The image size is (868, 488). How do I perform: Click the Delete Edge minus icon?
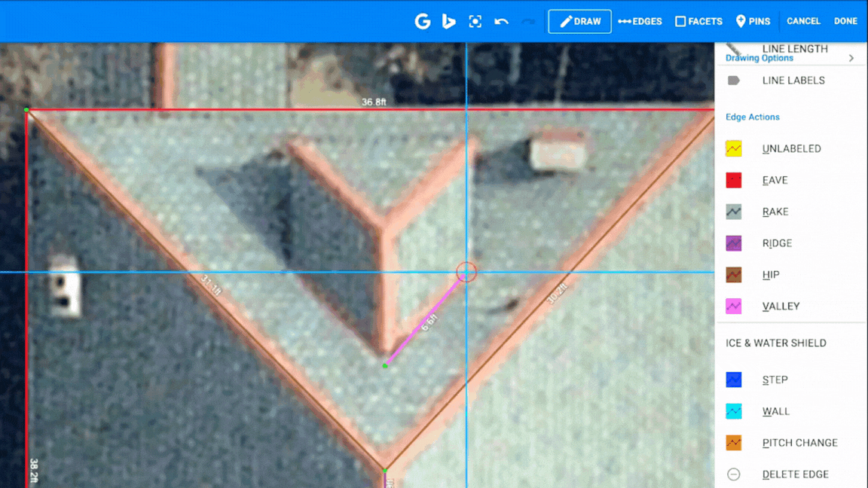point(733,474)
